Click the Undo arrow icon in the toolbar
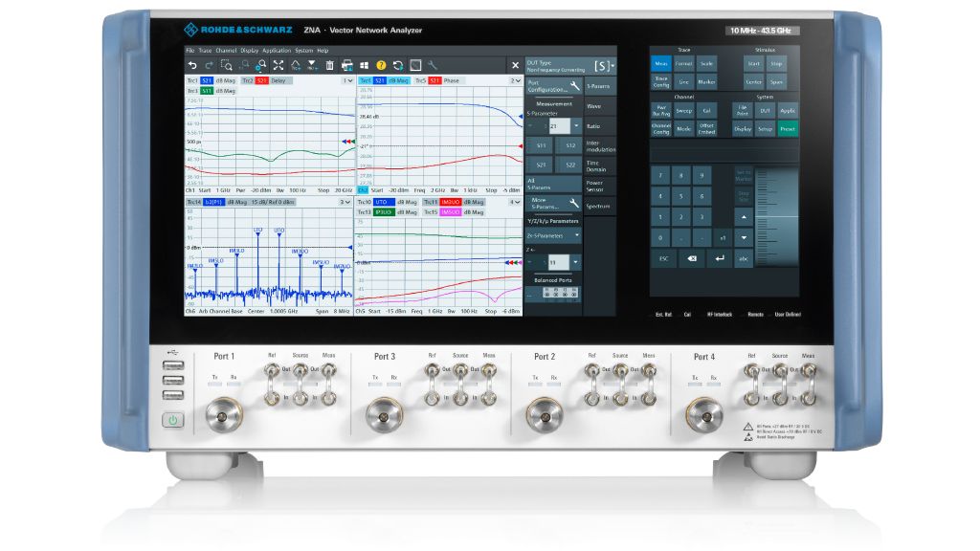This screenshot has width=980, height=551. pos(192,65)
